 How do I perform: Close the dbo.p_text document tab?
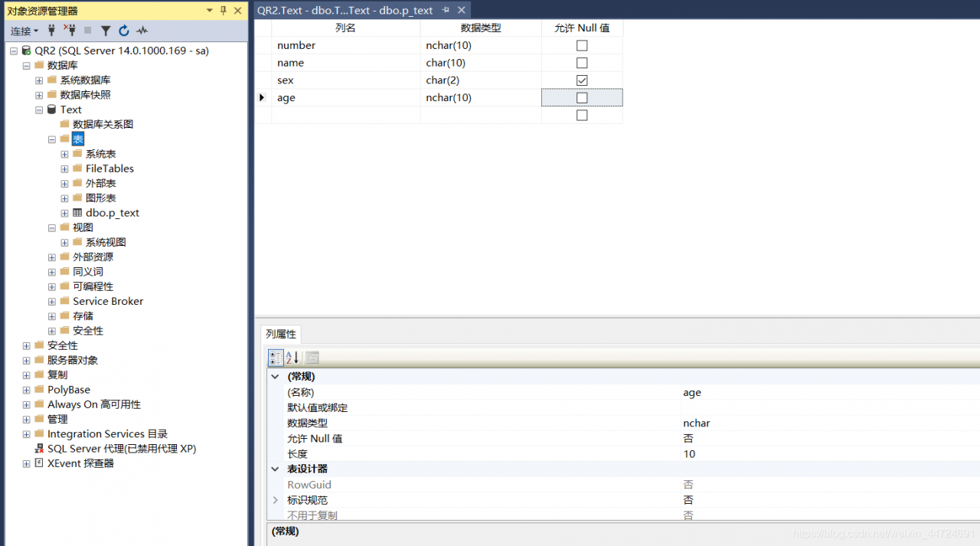tap(462, 10)
